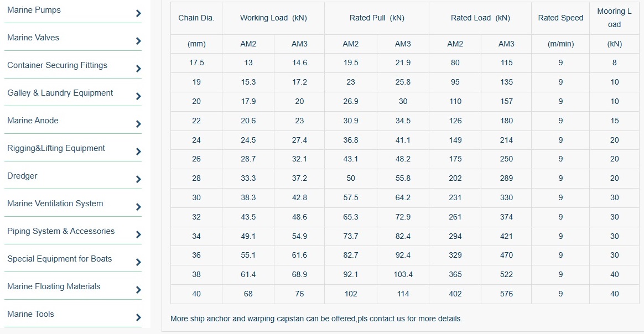Open the Marine Pumps category
Viewport: 644px width, 334px height.
[34, 10]
